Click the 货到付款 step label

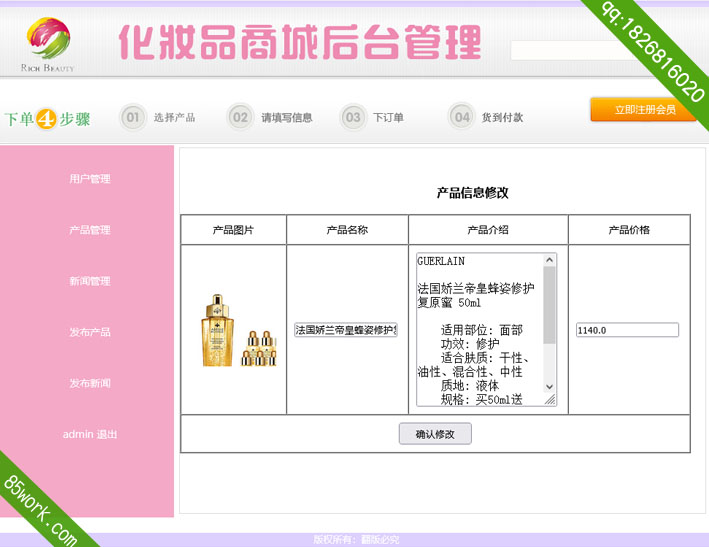point(502,118)
